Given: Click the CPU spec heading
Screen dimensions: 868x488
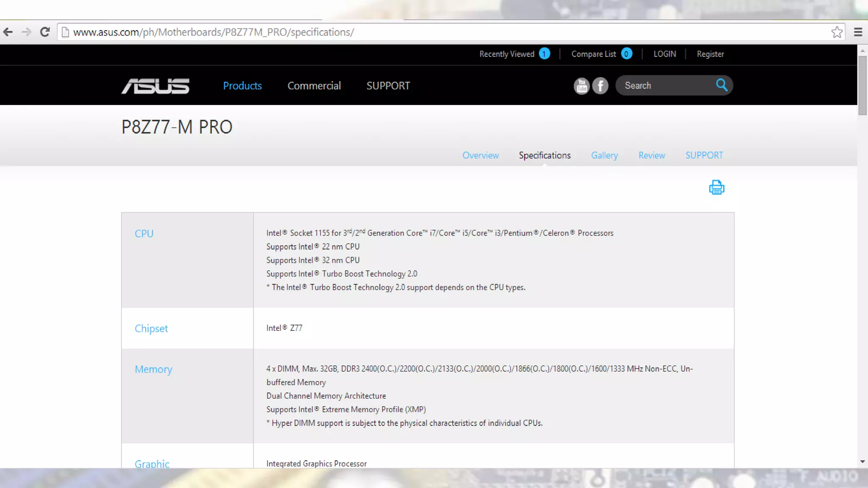Looking at the screenshot, I should [x=144, y=233].
